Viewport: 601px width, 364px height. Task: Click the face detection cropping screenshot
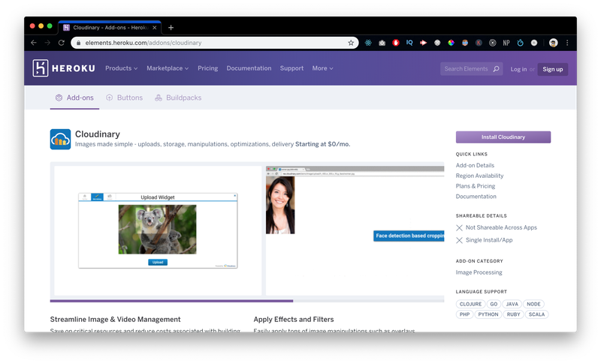click(x=355, y=230)
